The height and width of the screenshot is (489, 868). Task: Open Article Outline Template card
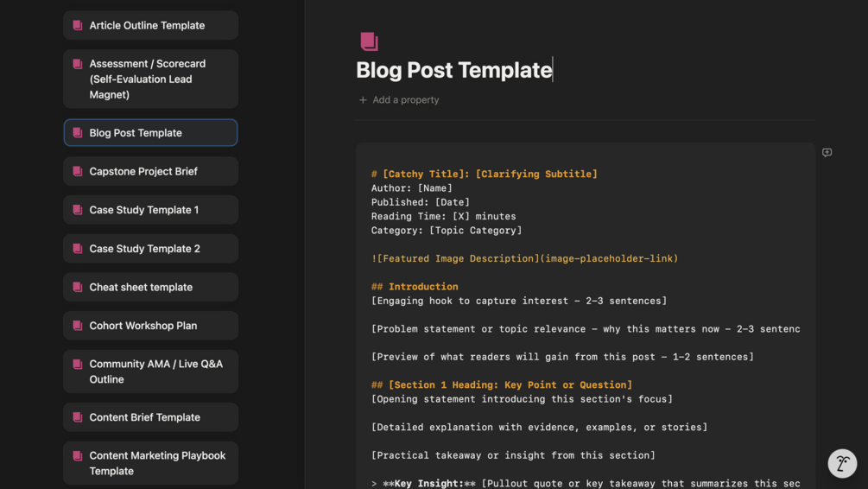pos(150,25)
